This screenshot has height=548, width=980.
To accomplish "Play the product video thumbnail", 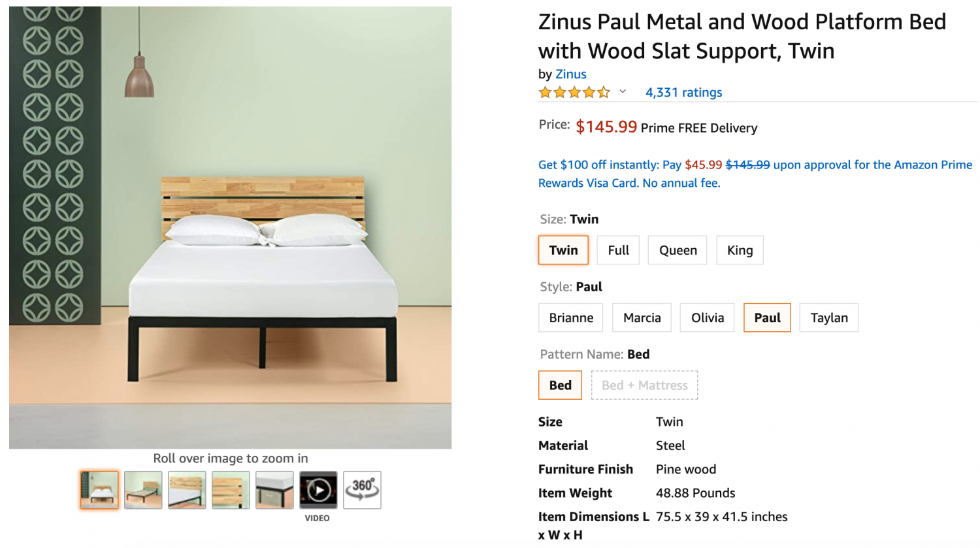I will pyautogui.click(x=318, y=490).
